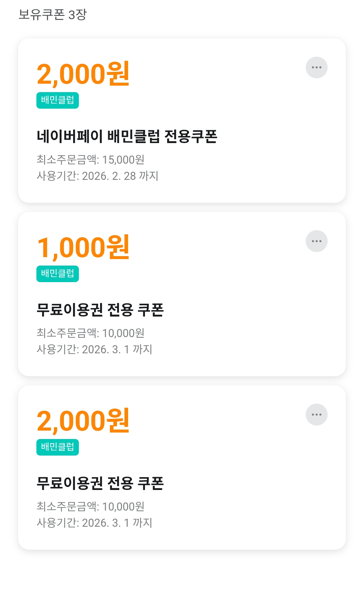Select 무료이용권 전용 쿠폰 title on third coupon
This screenshot has width=364, height=601.
click(x=100, y=483)
